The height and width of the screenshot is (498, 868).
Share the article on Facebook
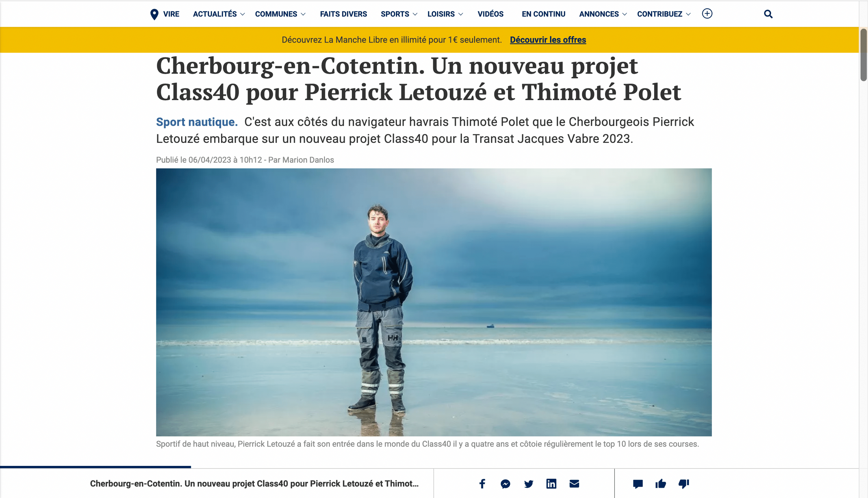click(482, 484)
